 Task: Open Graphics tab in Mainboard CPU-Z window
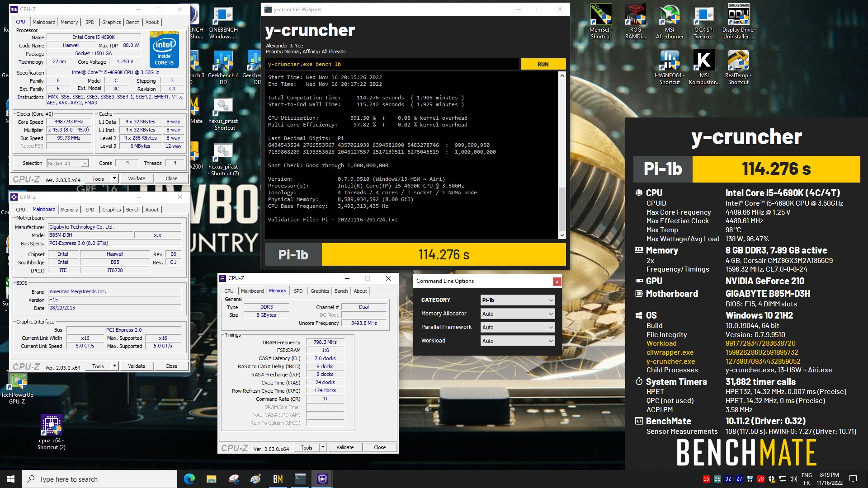point(111,210)
